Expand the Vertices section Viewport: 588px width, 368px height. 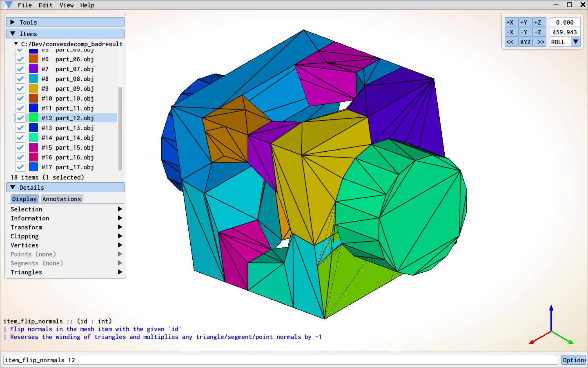tap(67, 245)
